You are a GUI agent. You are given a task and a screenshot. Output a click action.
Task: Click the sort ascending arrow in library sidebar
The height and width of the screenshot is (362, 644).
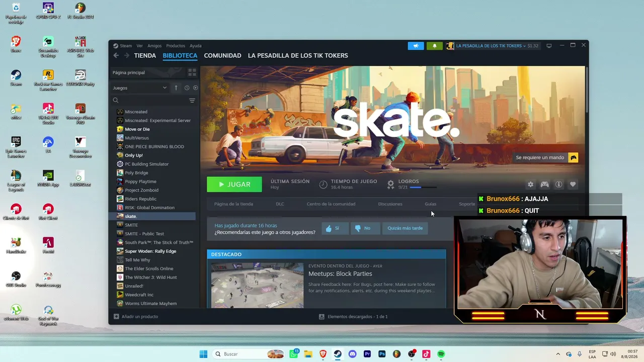(x=176, y=88)
